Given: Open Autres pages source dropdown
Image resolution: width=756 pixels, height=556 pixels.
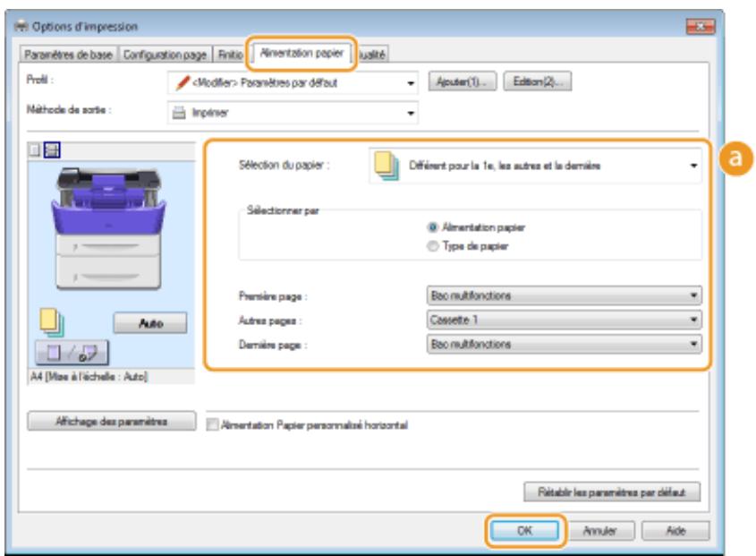Looking at the screenshot, I should coord(565,320).
